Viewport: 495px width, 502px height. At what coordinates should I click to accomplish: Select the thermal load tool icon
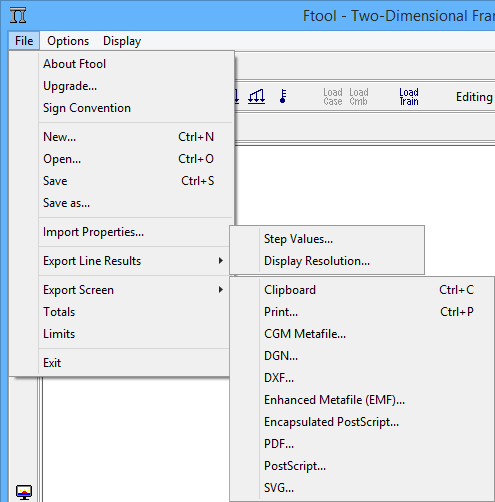283,97
